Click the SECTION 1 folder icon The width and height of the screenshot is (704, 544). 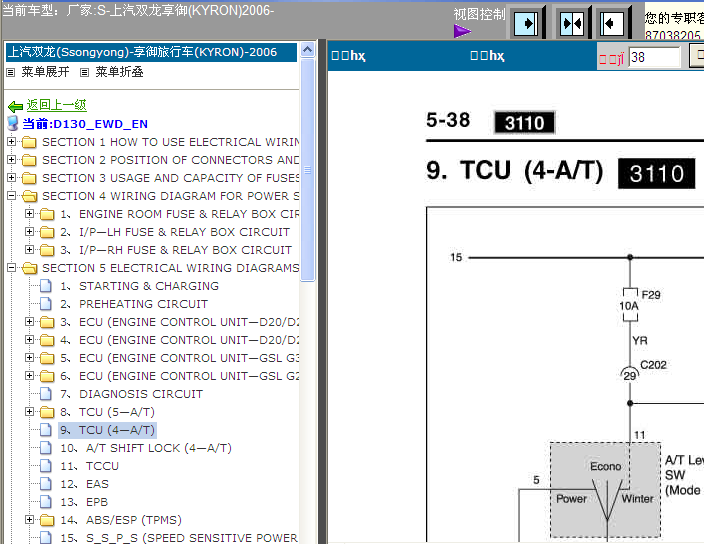pos(29,142)
